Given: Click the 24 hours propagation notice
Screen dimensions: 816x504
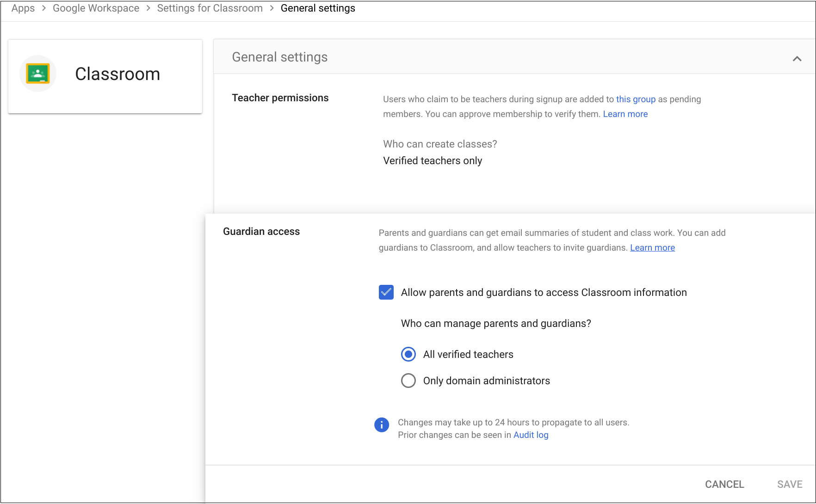Looking at the screenshot, I should coord(513,422).
